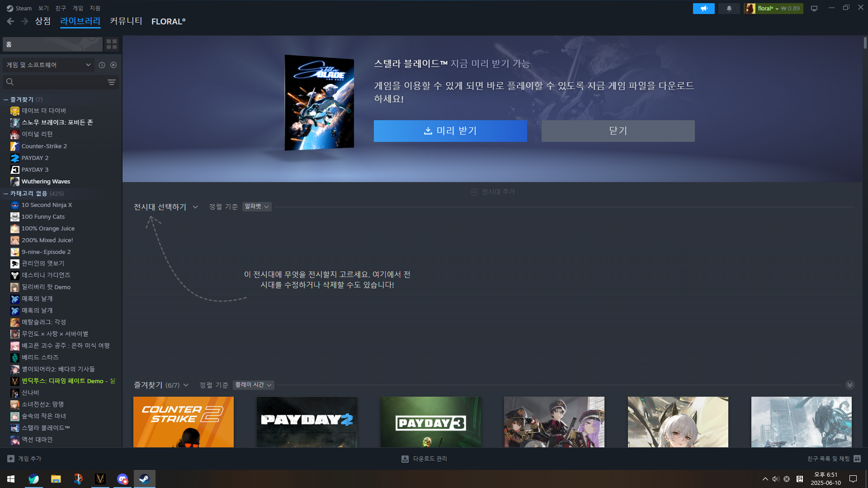Select Counter-Strike 2 icon in sidebar
The image size is (868, 488).
pyautogui.click(x=15, y=146)
